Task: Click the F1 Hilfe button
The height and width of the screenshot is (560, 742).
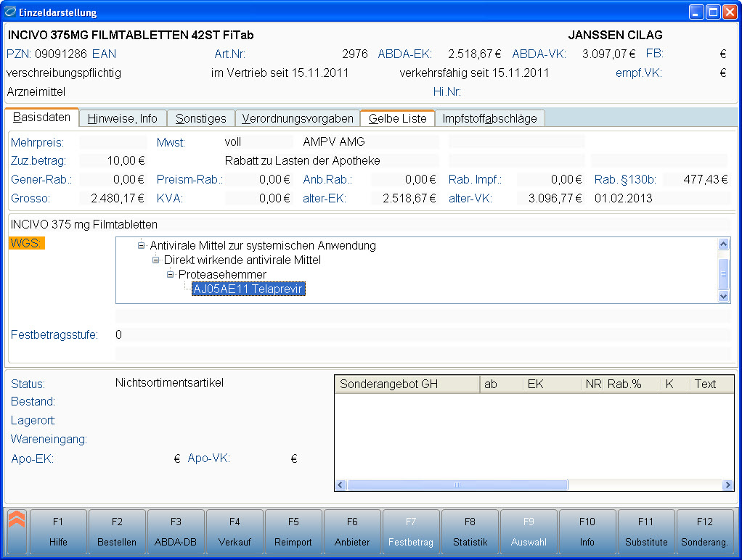Action: pyautogui.click(x=58, y=532)
